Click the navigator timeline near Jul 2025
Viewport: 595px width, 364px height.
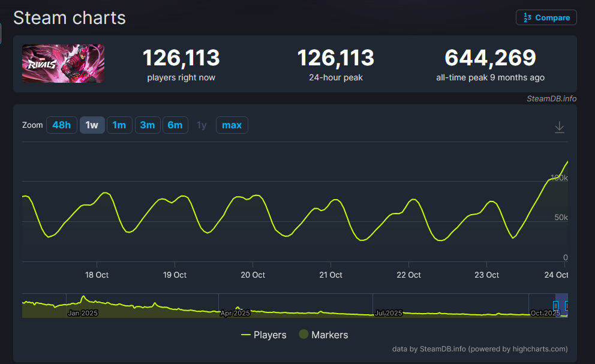click(389, 313)
